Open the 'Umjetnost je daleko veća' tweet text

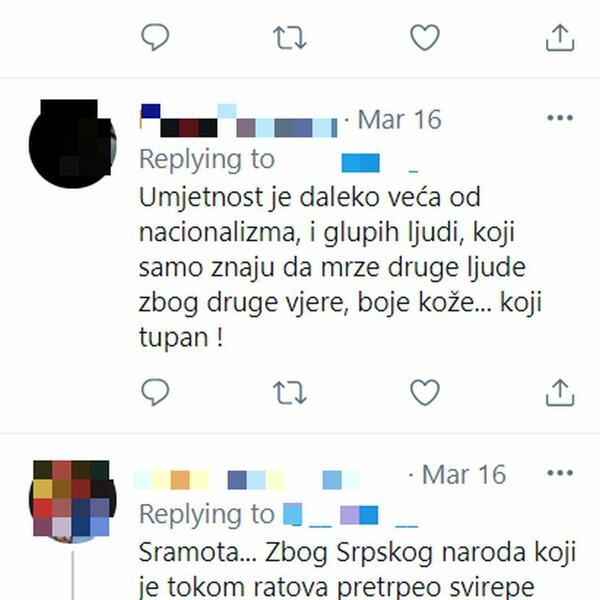(x=340, y=267)
